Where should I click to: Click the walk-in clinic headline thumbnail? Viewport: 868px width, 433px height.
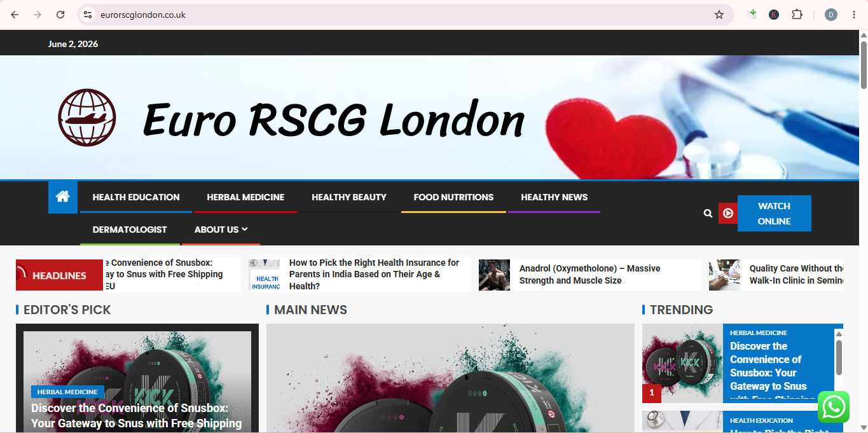tap(724, 275)
